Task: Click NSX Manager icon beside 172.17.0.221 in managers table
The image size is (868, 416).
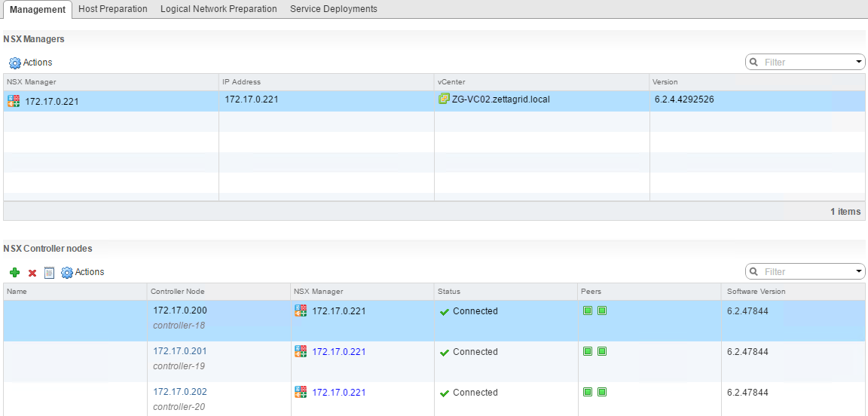Action: coord(14,102)
